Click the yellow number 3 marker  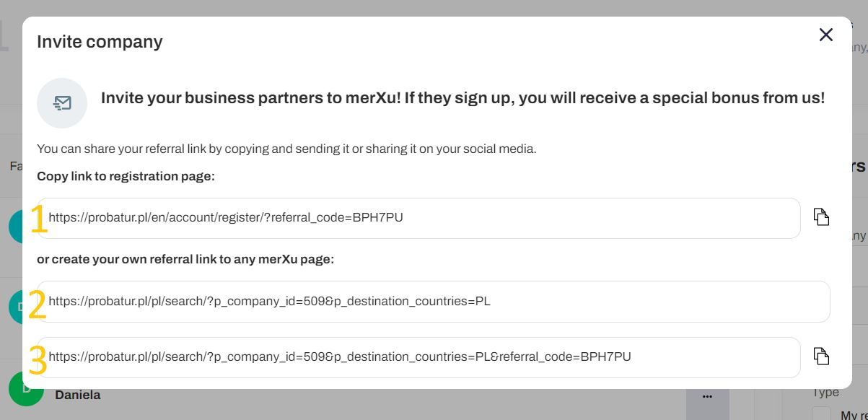click(37, 361)
